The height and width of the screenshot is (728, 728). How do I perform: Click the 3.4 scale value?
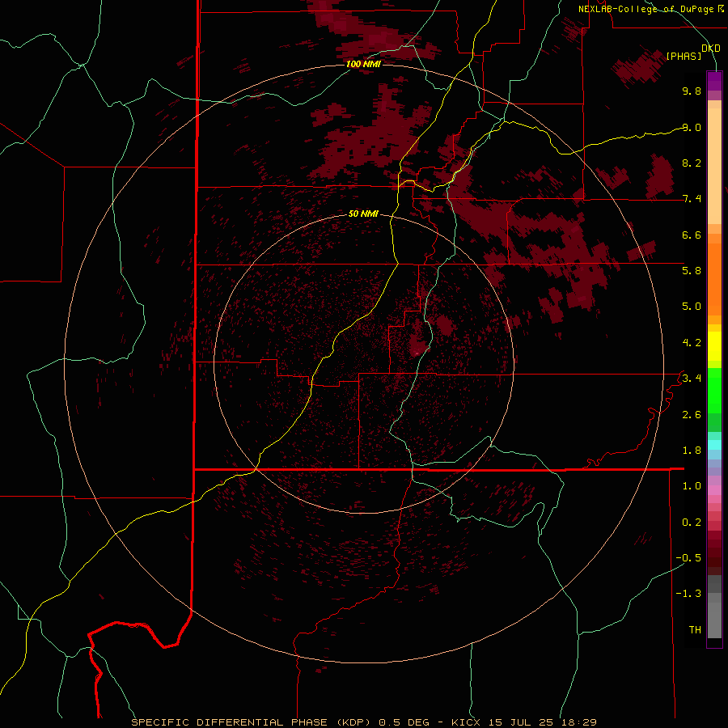[x=692, y=379]
